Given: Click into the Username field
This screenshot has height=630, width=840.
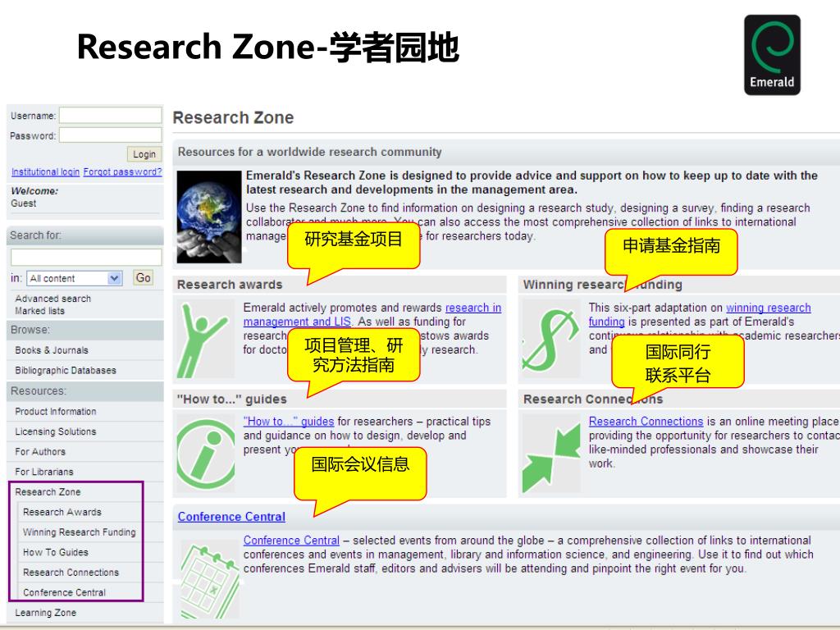Looking at the screenshot, I should (111, 115).
